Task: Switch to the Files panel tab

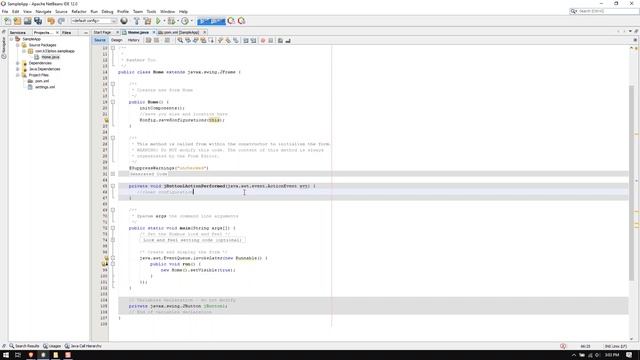Action: pyautogui.click(x=67, y=32)
